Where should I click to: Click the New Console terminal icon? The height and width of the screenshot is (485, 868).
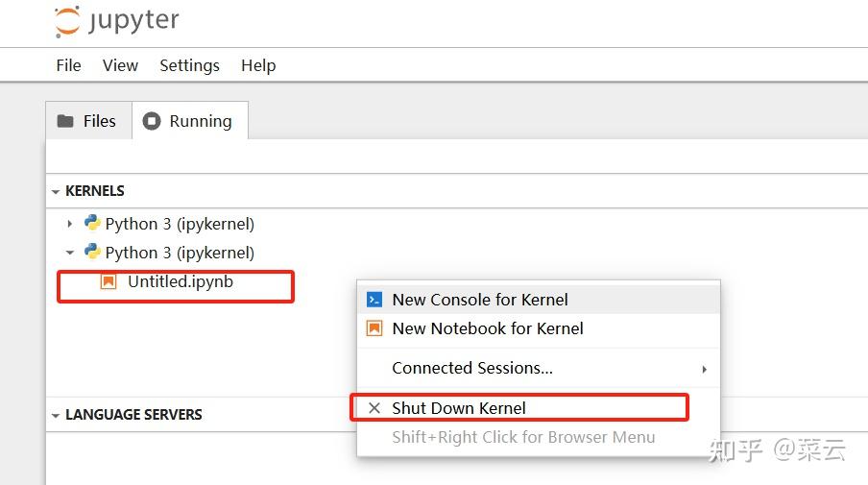click(374, 300)
